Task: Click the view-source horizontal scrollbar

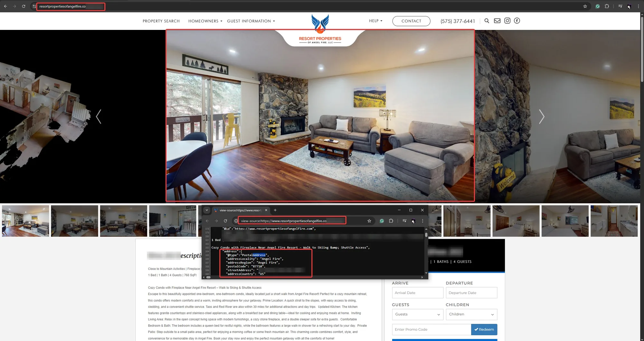Action: [x=208, y=277]
